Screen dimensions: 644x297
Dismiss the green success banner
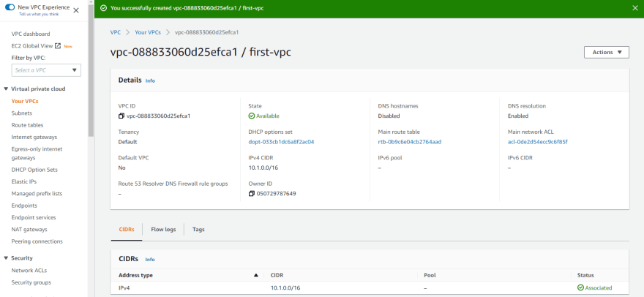[x=635, y=8]
